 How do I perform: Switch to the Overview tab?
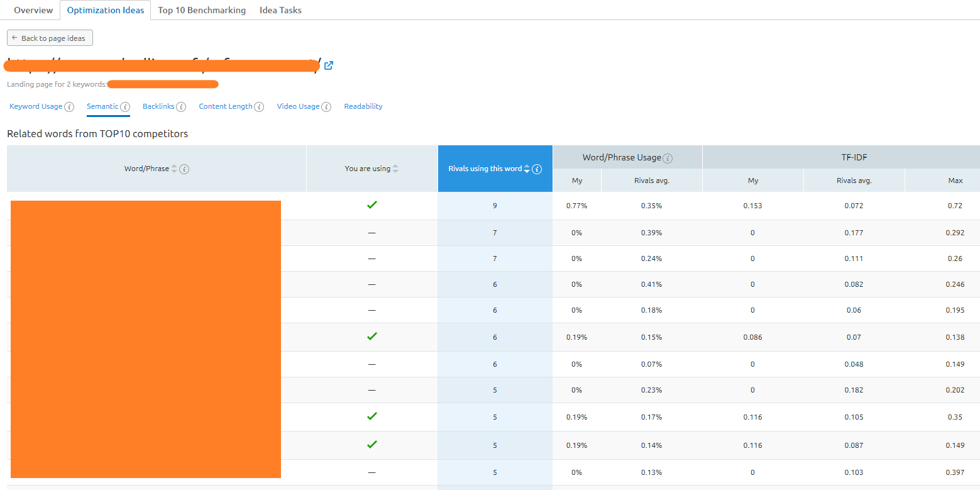tap(33, 10)
